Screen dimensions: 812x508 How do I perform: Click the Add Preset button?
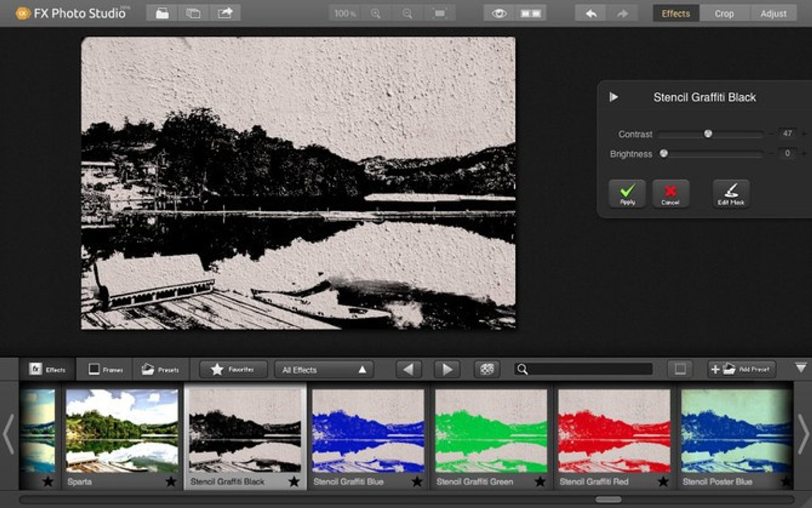741,369
